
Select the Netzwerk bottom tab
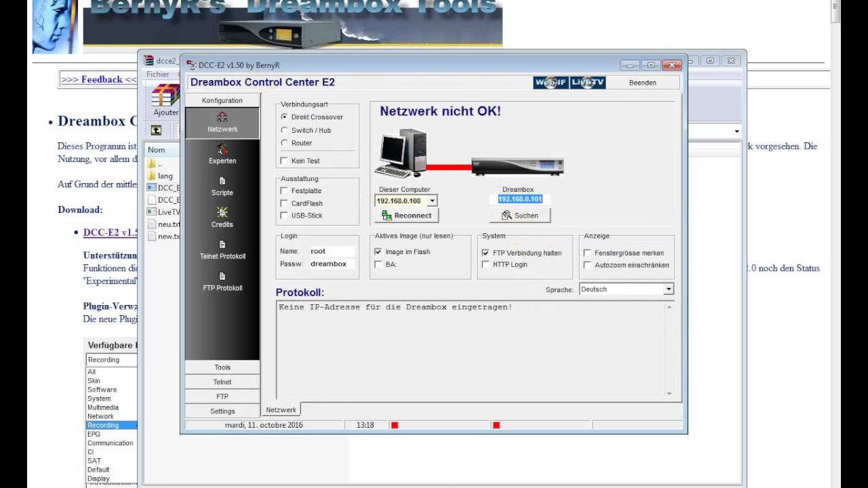point(281,410)
